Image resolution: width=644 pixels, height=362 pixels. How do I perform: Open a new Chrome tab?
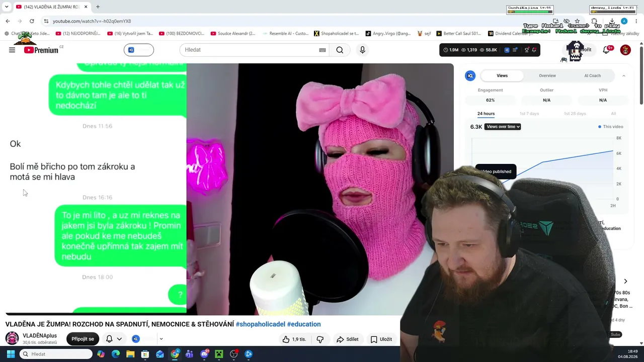tap(98, 7)
